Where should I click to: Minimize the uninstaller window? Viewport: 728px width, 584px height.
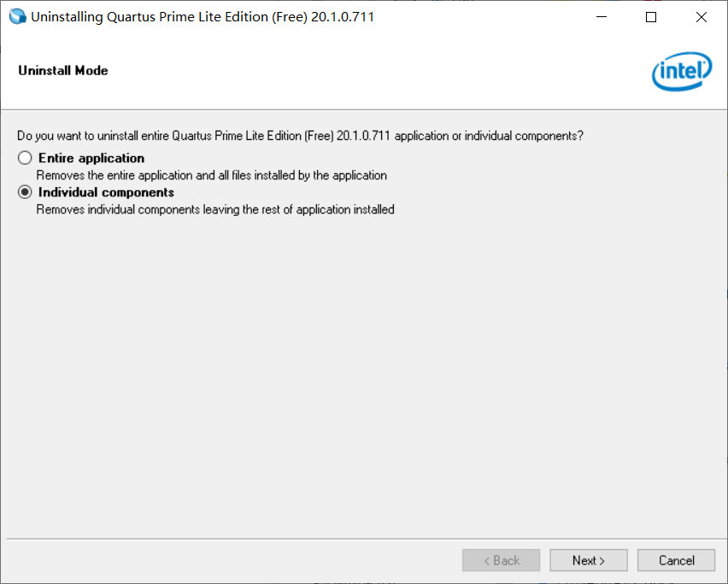click(601, 16)
